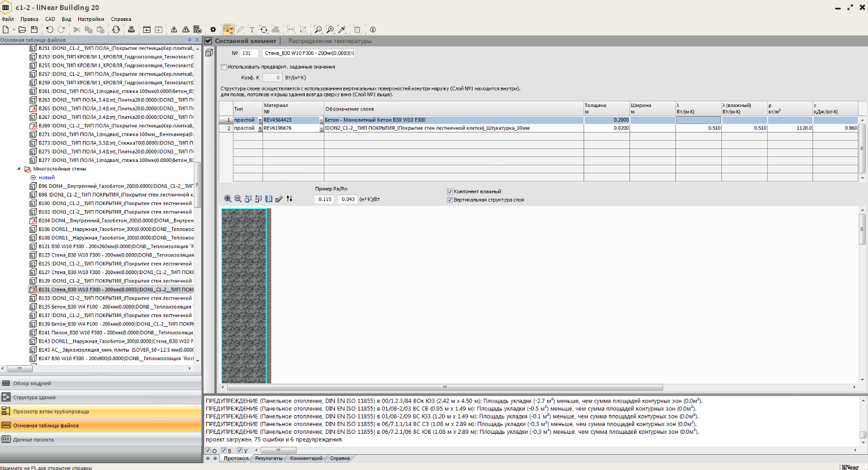This screenshot has height=470, width=868.
Task: Open the 'Настройки' menu
Action: tap(91, 19)
